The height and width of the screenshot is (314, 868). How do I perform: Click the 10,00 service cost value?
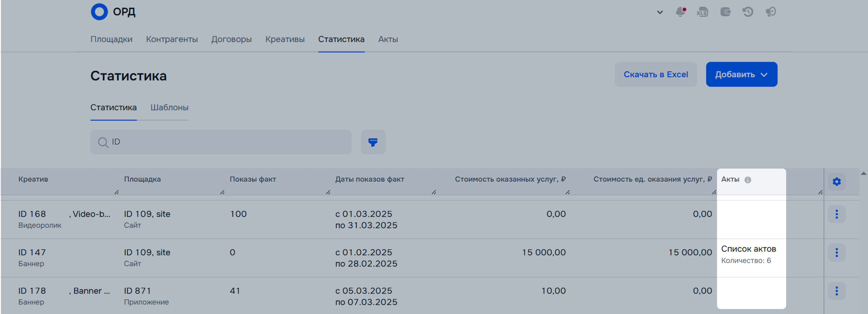coord(553,291)
